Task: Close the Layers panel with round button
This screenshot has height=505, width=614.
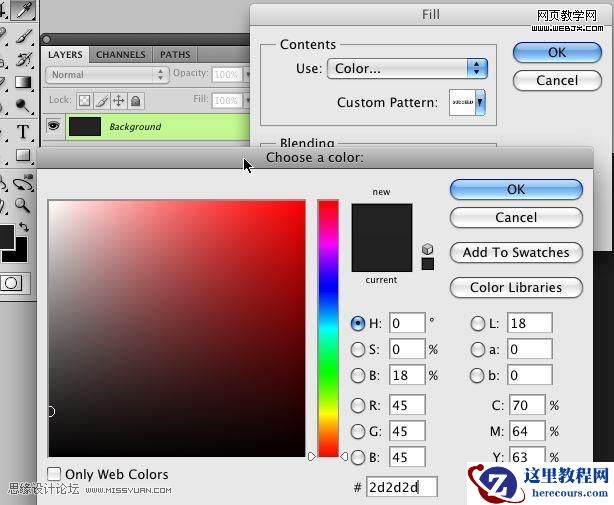Action: (x=46, y=39)
